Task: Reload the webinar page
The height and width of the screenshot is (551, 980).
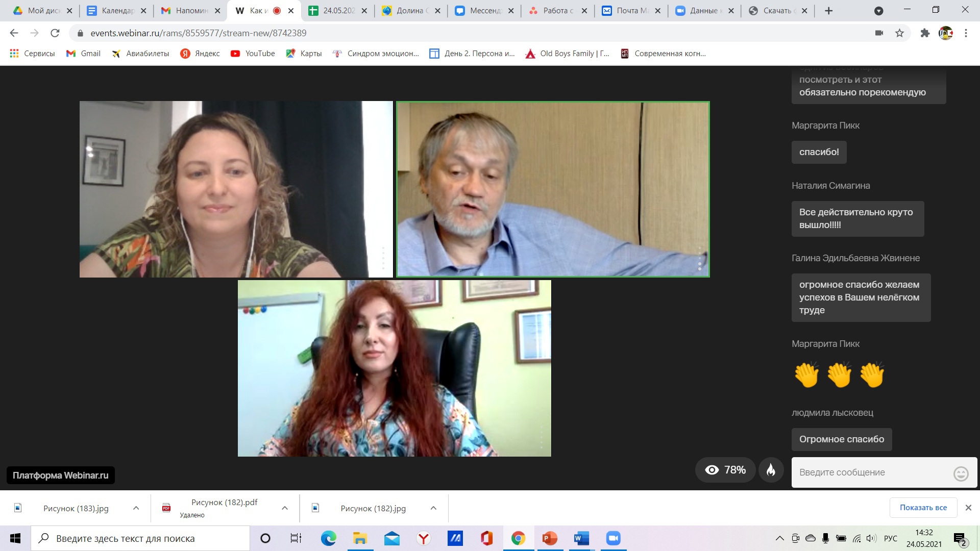Action: tap(55, 33)
